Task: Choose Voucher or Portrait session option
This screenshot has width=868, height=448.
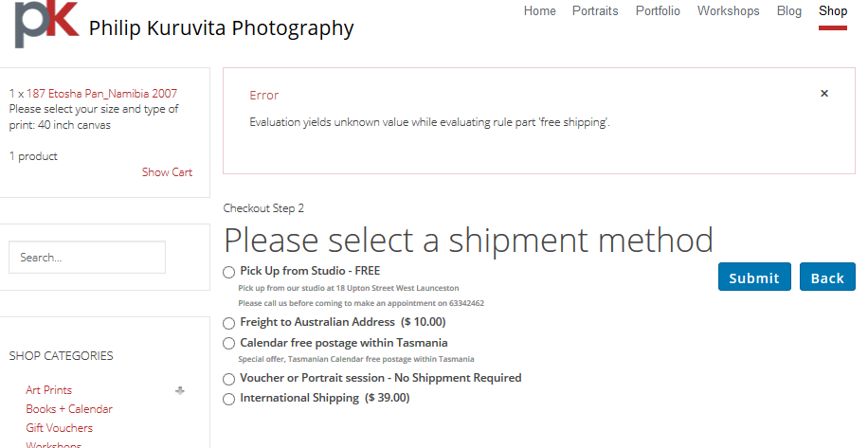Action: [x=229, y=379]
